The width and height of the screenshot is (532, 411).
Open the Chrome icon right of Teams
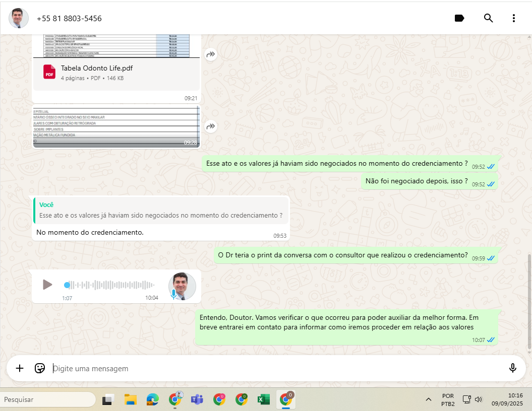point(219,399)
